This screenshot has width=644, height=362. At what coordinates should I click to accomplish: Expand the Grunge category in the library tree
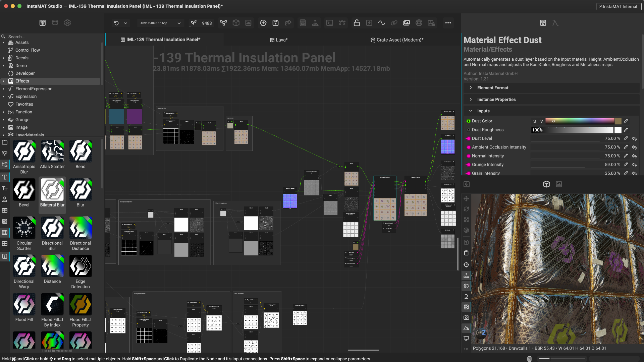[x=3, y=120]
